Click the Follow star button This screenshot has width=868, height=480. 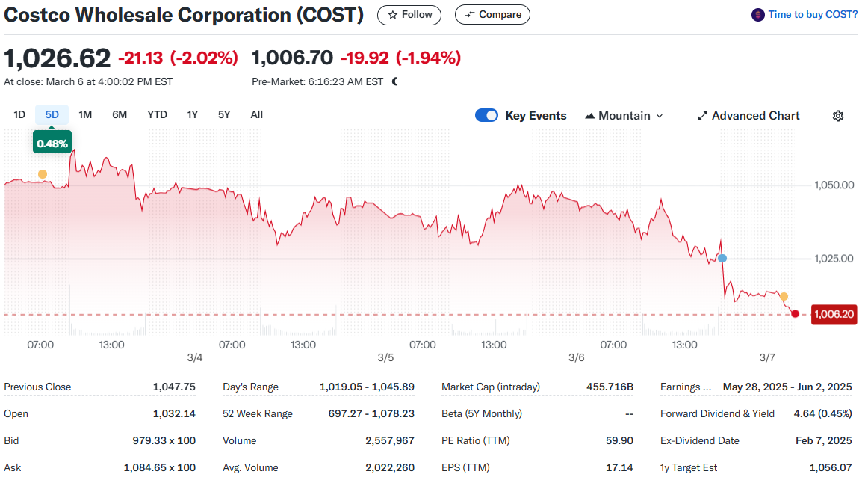(x=409, y=15)
